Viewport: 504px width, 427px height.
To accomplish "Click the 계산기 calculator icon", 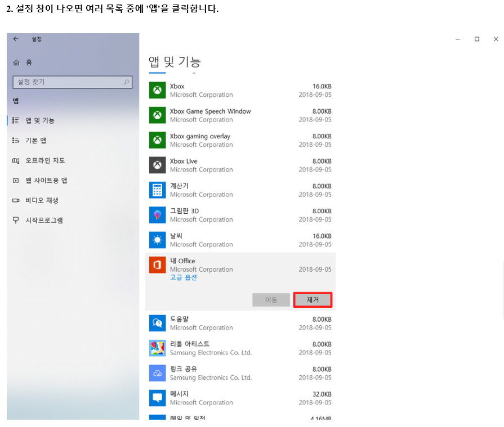I will coord(158,190).
